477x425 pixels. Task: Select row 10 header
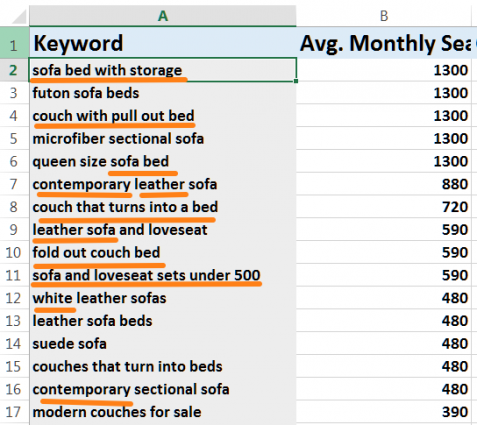pyautogui.click(x=14, y=252)
